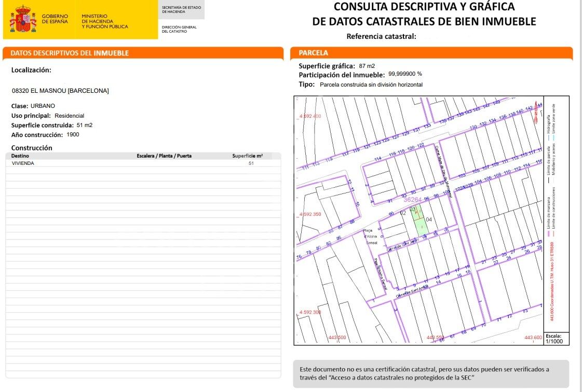The height and width of the screenshot is (392, 582).
Task: Click the '443.500' coordinate label
Action: click(x=337, y=338)
